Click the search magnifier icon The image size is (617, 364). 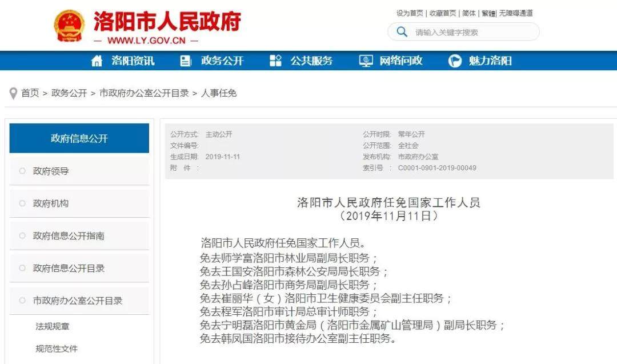pyautogui.click(x=402, y=32)
